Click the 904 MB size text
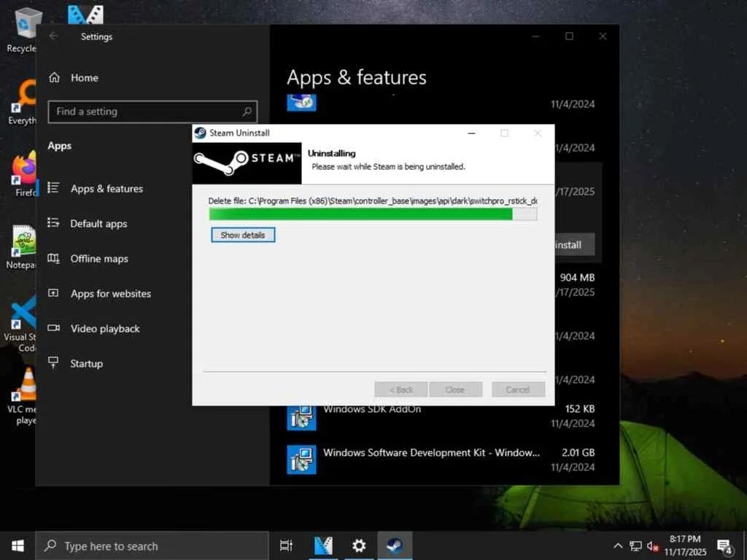This screenshot has width=747, height=560. pyautogui.click(x=577, y=277)
